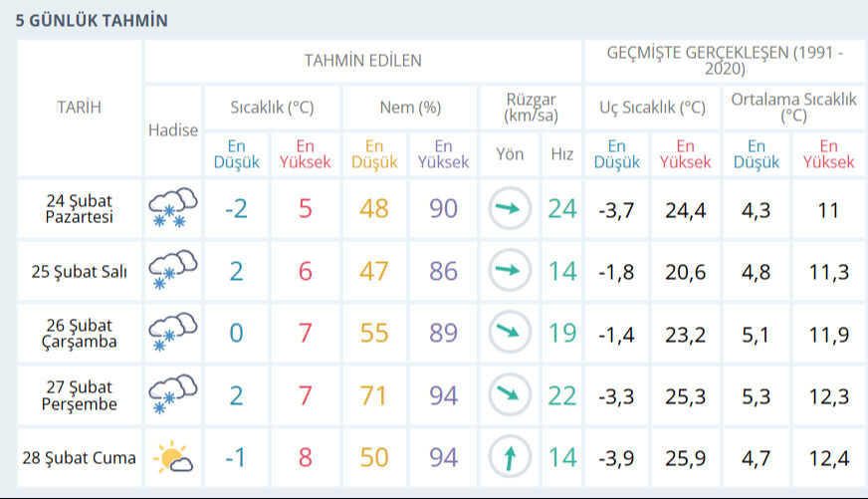Click the average low value '5,3'

757,396
